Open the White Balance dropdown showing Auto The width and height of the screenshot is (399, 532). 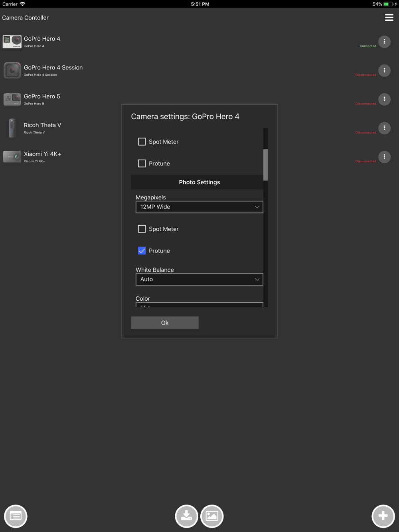199,280
